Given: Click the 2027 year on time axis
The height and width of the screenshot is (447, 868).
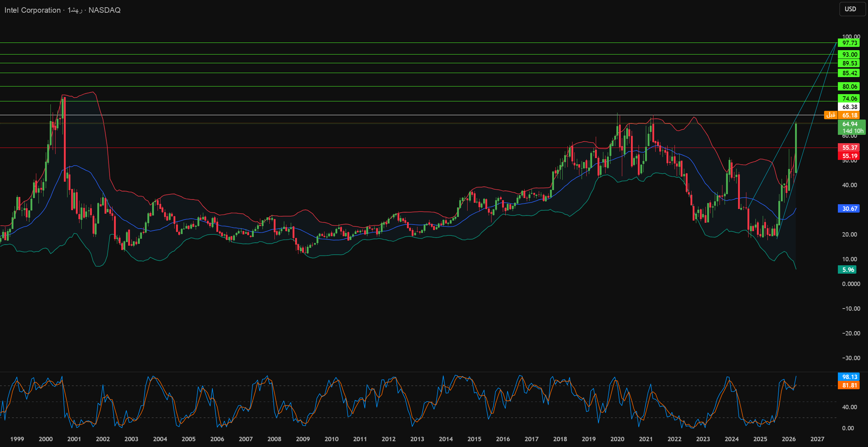Looking at the screenshot, I should [817, 439].
